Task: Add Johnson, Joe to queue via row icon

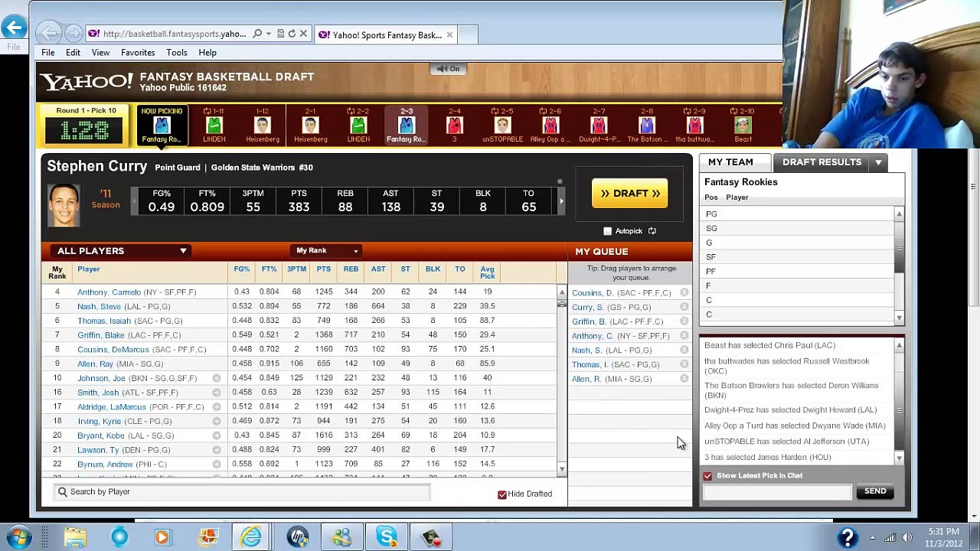Action: (x=217, y=378)
